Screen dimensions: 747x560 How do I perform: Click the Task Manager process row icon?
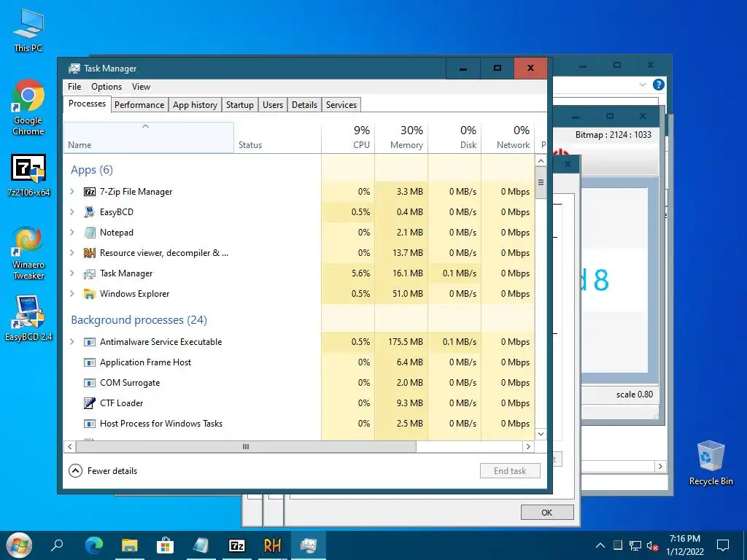90,273
